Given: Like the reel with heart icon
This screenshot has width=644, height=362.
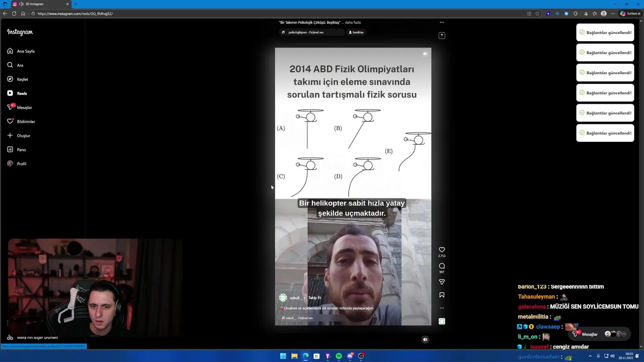Looking at the screenshot, I should click(x=442, y=250).
